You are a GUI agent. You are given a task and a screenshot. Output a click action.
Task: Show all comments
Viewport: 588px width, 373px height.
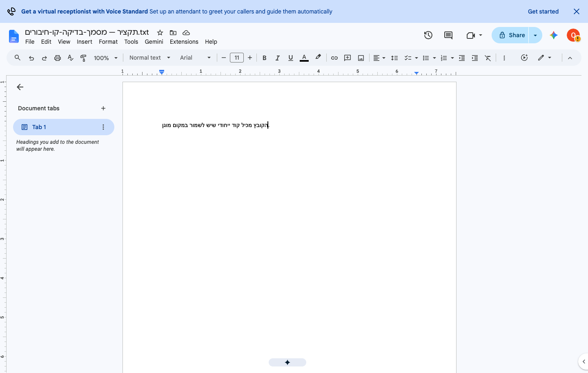448,35
